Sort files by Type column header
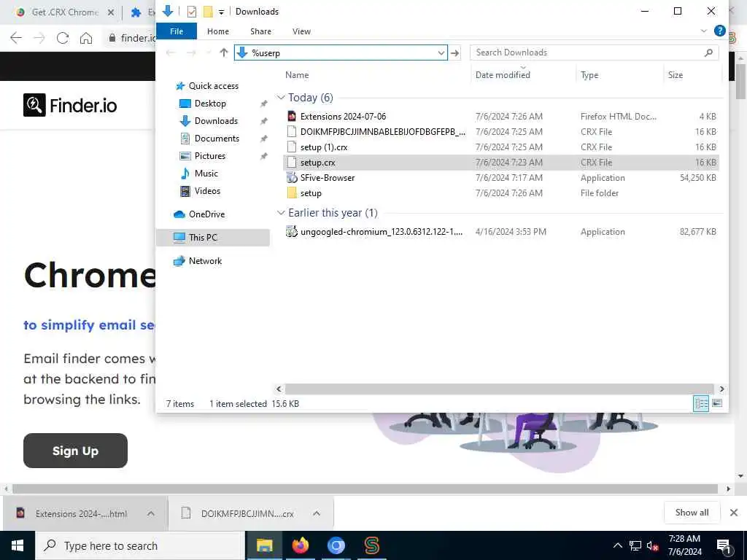The width and height of the screenshot is (747, 560). (589, 75)
